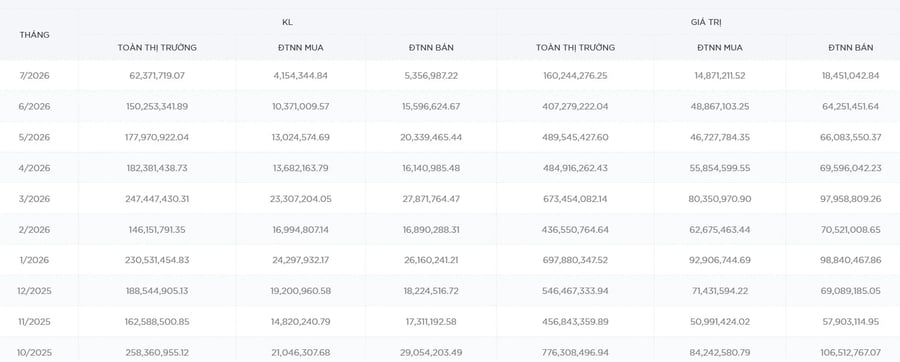Click the GIÁ TRỊ group header
The height and width of the screenshot is (362, 900).
click(706, 22)
